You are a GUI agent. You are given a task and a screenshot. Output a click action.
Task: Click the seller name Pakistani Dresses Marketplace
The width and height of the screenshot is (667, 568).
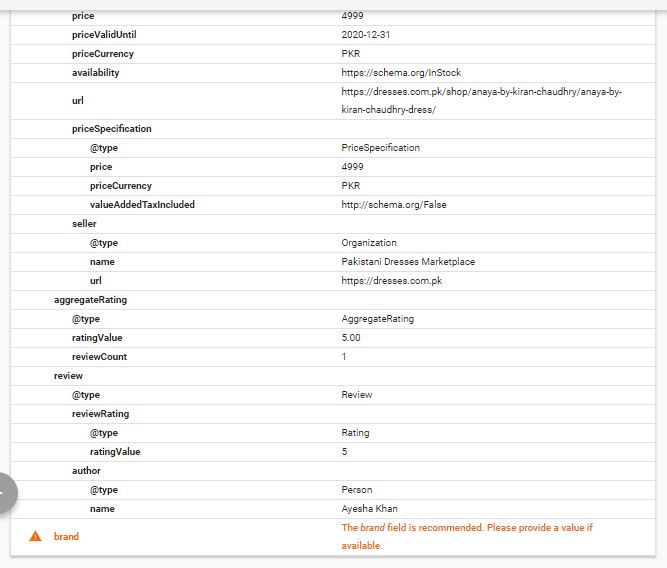tap(408, 262)
